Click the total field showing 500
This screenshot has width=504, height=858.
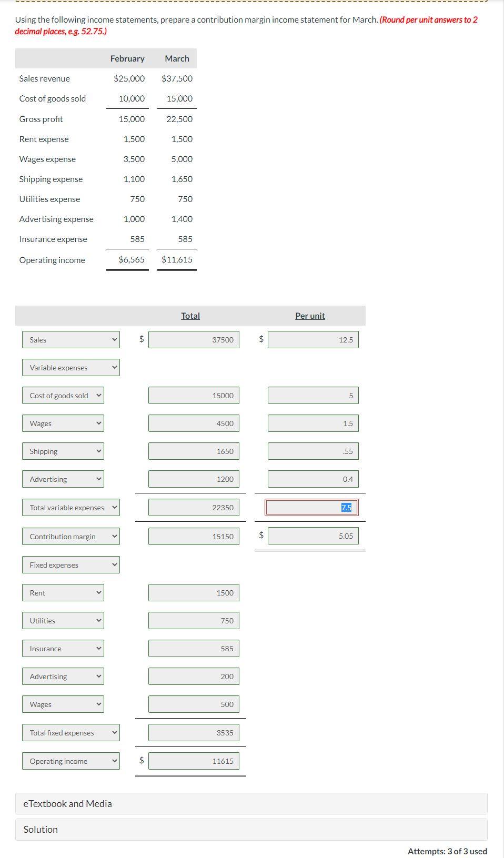pos(194,704)
